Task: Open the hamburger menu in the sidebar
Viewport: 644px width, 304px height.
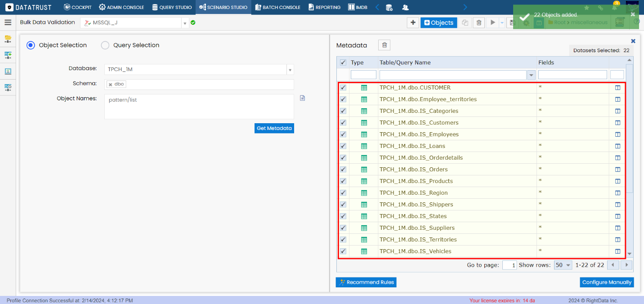Action: 8,22
